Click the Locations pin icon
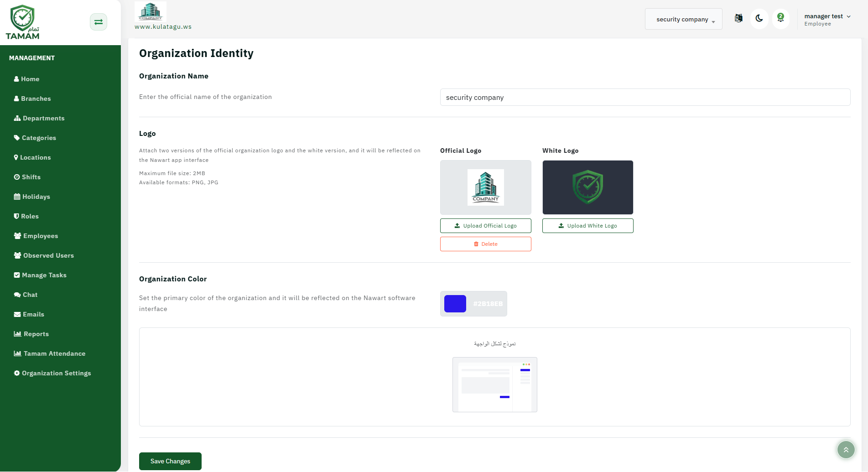The height and width of the screenshot is (472, 868). [16, 157]
